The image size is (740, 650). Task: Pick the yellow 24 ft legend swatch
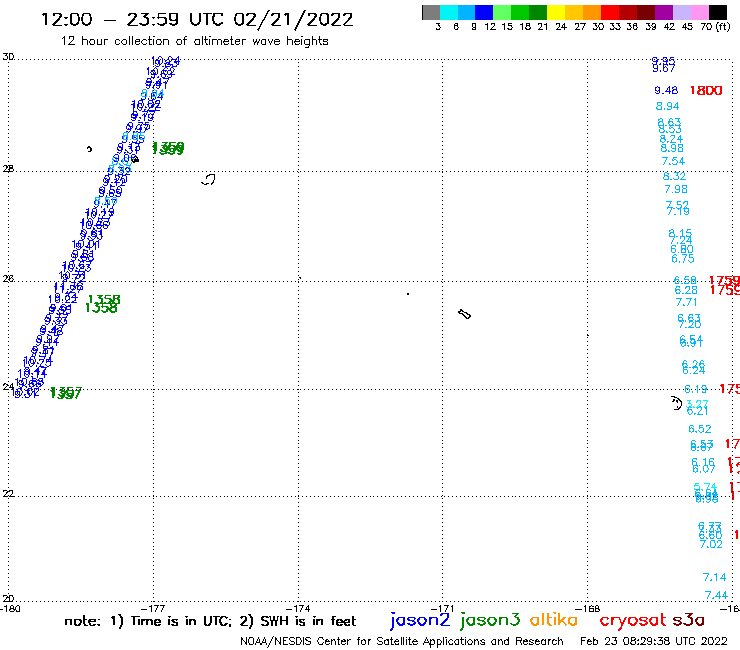[556, 12]
